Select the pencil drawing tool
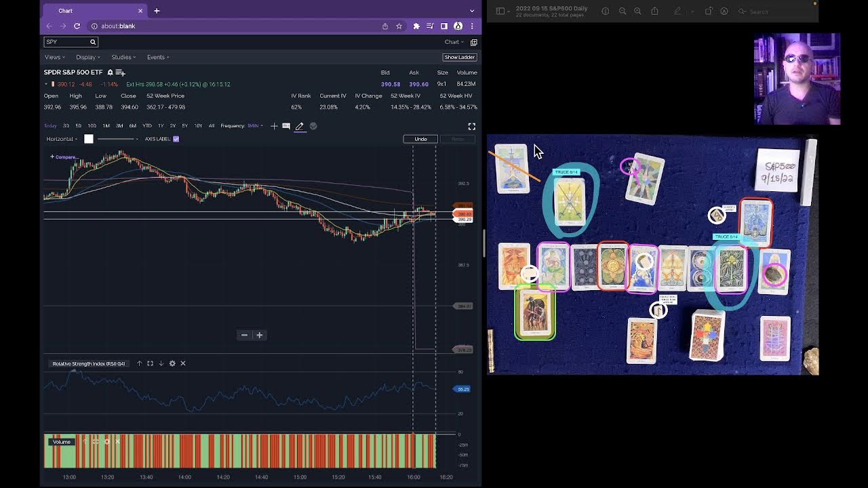The image size is (868, 488). click(x=299, y=126)
